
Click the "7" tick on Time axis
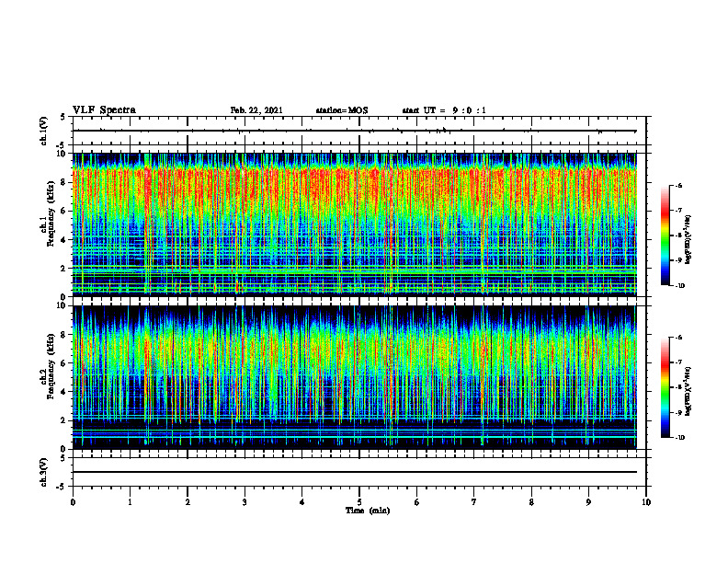tap(474, 502)
